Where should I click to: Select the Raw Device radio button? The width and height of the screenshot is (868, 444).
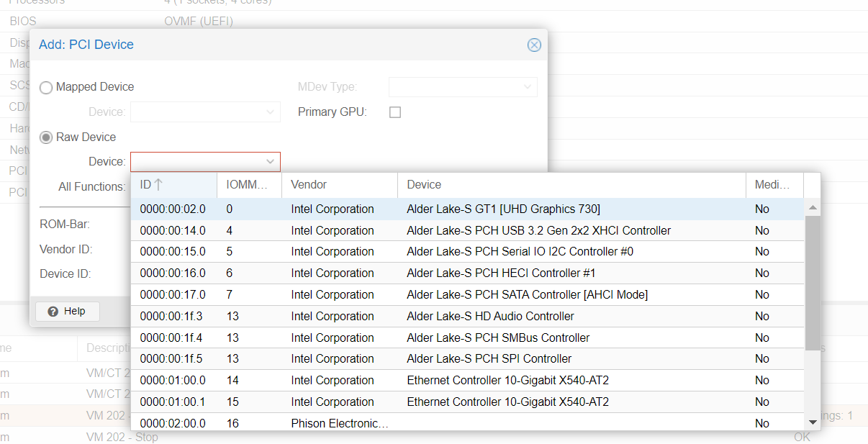46,137
